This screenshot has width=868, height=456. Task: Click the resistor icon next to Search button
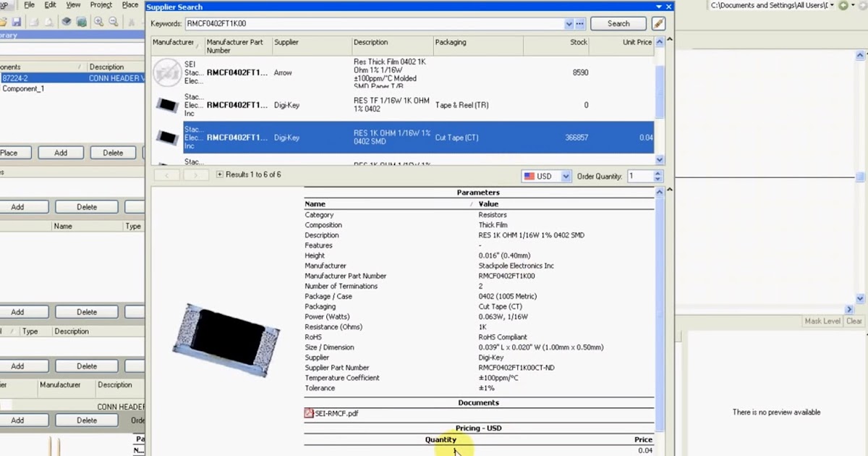(x=658, y=23)
